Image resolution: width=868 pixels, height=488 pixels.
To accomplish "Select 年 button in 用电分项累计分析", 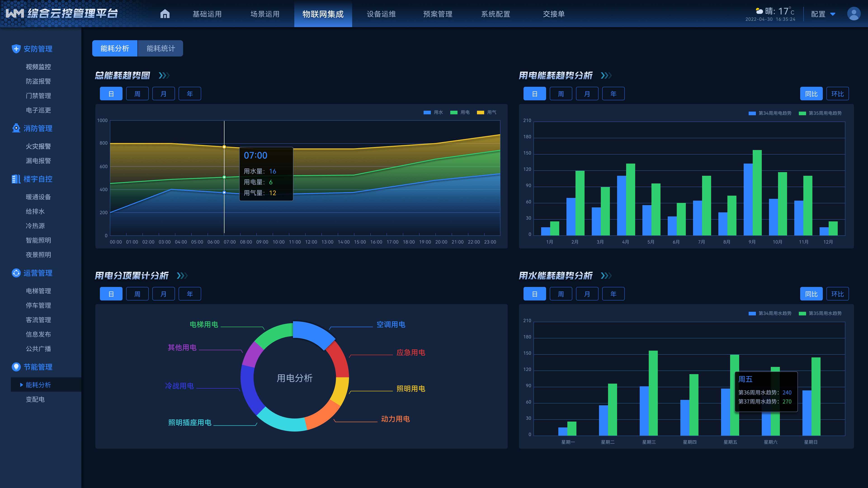I will [190, 294].
